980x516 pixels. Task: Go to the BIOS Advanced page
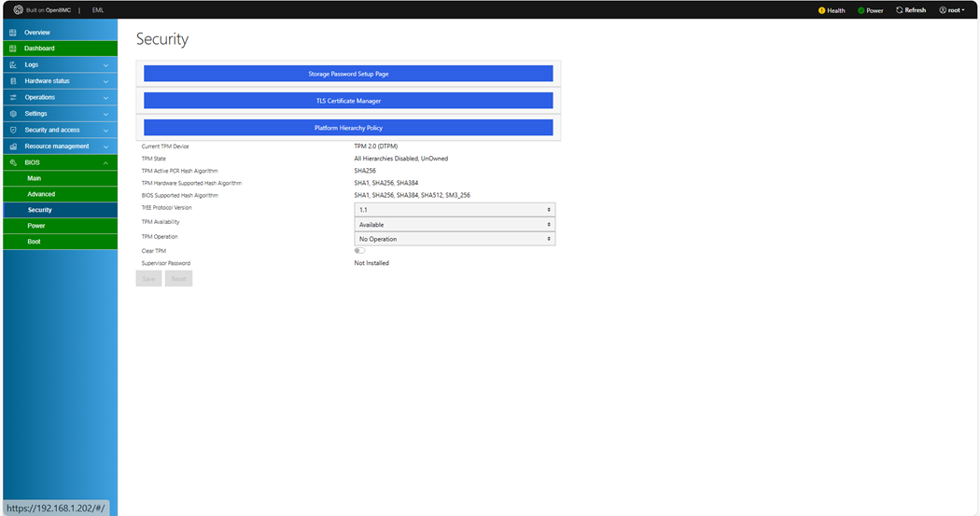pyautogui.click(x=41, y=194)
